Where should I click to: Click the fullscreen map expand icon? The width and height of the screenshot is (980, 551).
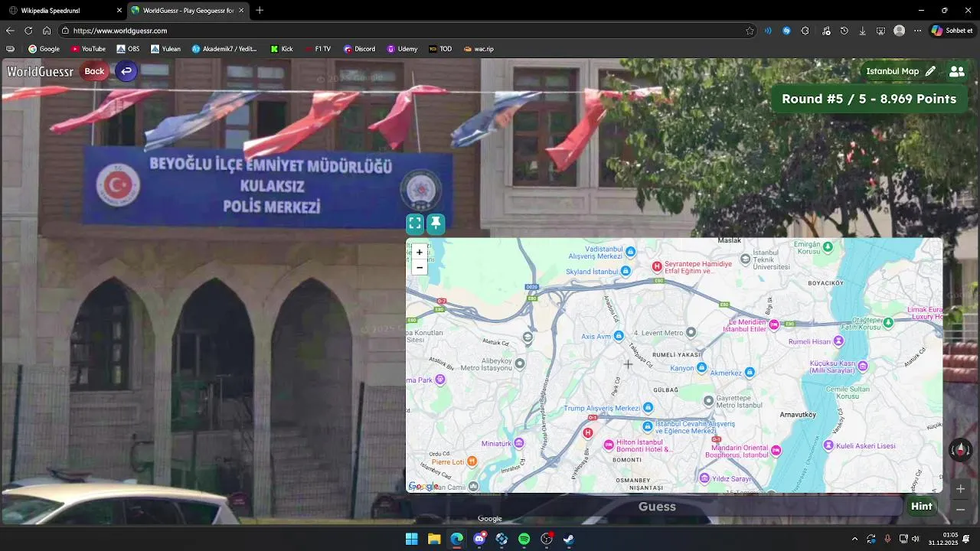415,223
